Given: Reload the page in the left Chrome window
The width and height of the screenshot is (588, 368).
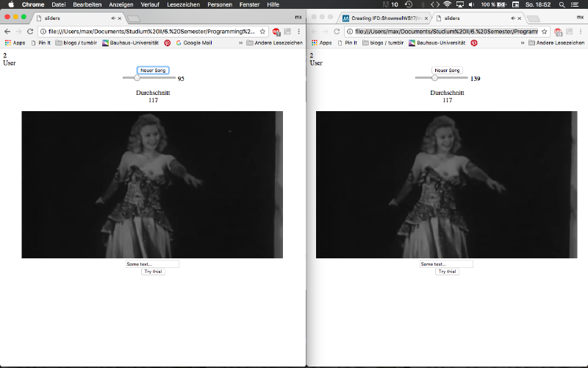Looking at the screenshot, I should [x=29, y=32].
